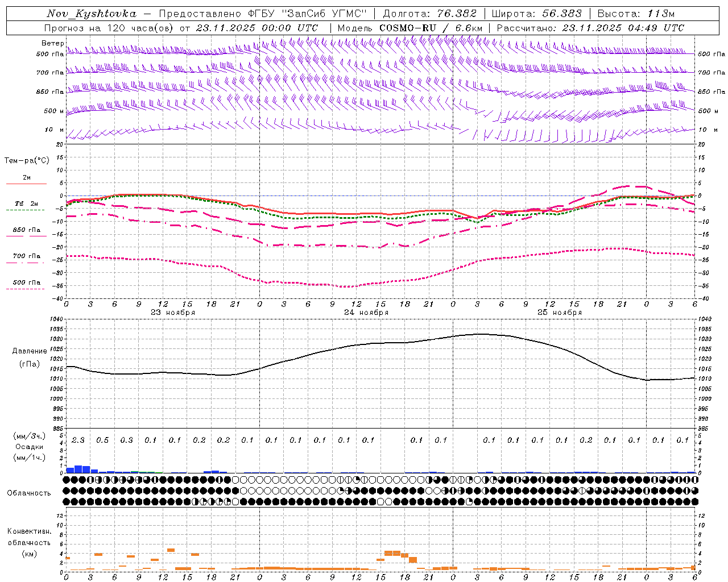
Task: Click the 'Облачность' cloud cover label
Action: tap(29, 493)
